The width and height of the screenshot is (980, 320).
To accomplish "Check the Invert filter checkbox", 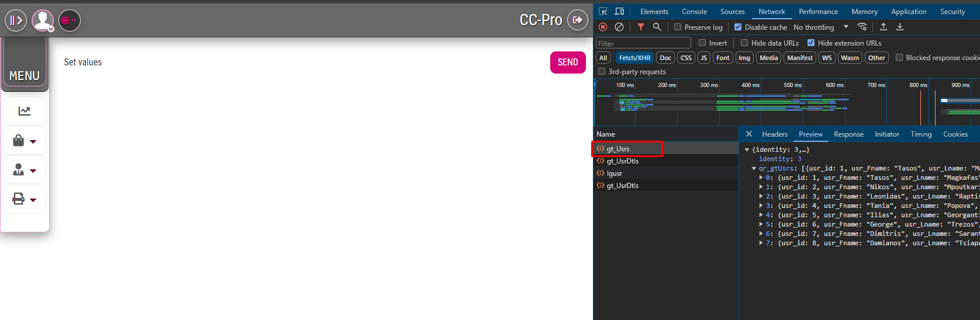I will pos(702,43).
